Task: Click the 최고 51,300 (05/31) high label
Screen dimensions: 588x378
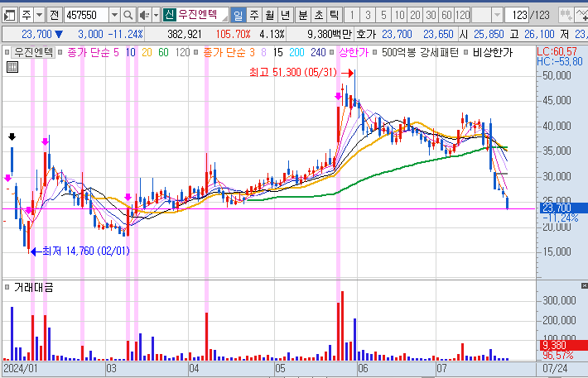Action: [293, 72]
